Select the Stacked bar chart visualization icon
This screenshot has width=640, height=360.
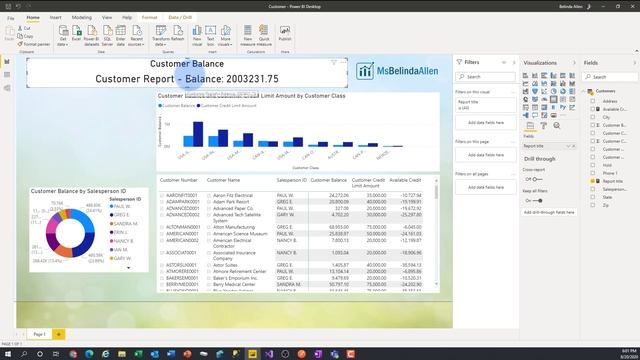pos(525,76)
